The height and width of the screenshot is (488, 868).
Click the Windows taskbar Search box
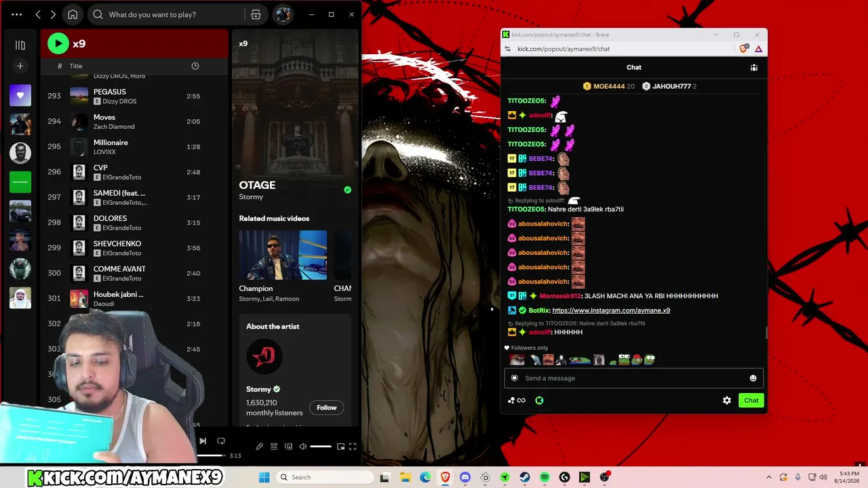point(324,477)
